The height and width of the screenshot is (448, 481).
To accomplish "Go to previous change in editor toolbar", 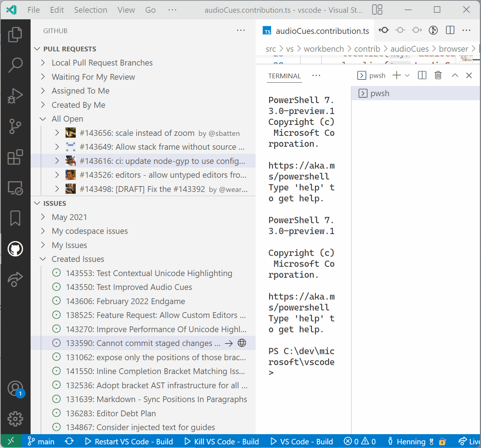I will 383,30.
